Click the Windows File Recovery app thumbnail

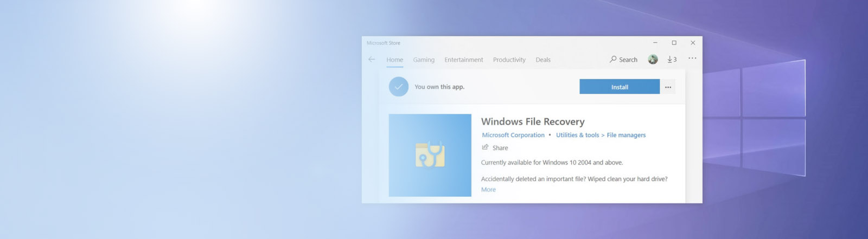430,155
